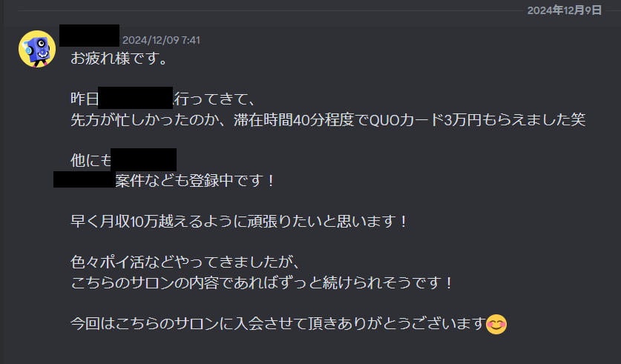621x364 pixels.
Task: Select the line about 月収10万
Action: coord(240,222)
